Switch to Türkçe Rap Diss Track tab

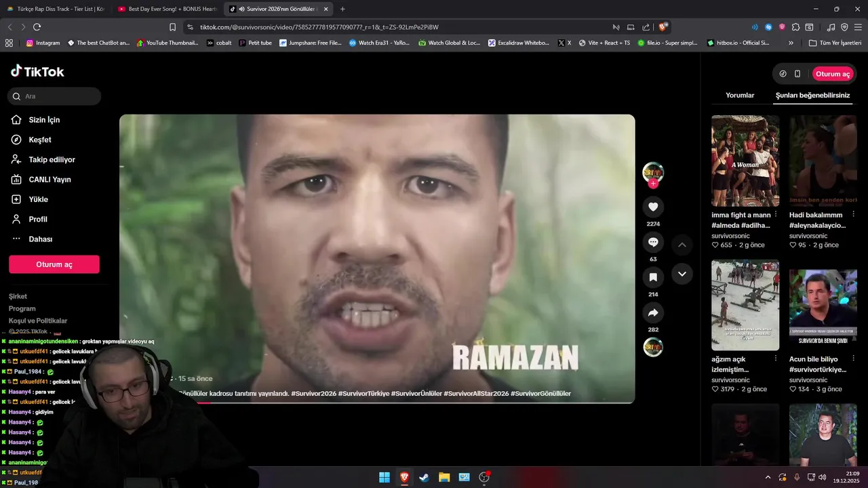point(55,9)
